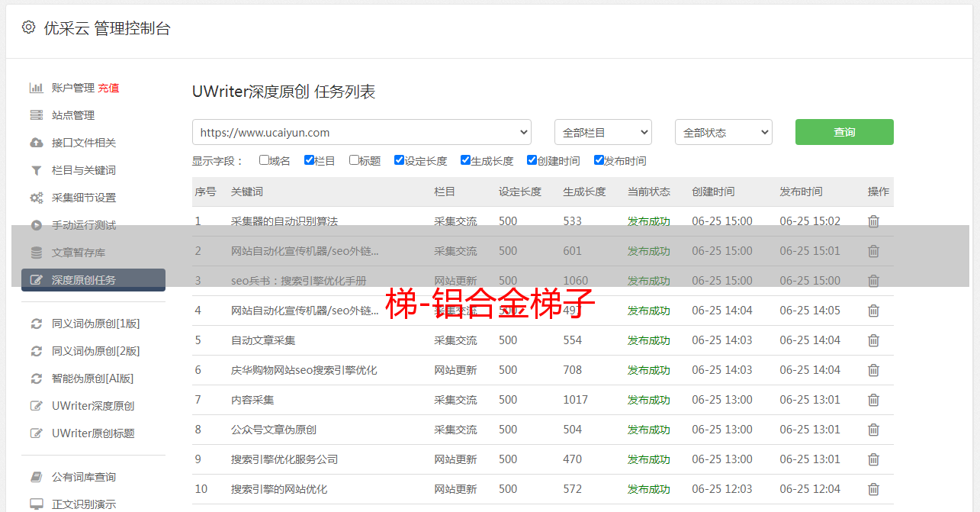Click generated length value 1017
The height and width of the screenshot is (512, 980).
[x=576, y=400]
